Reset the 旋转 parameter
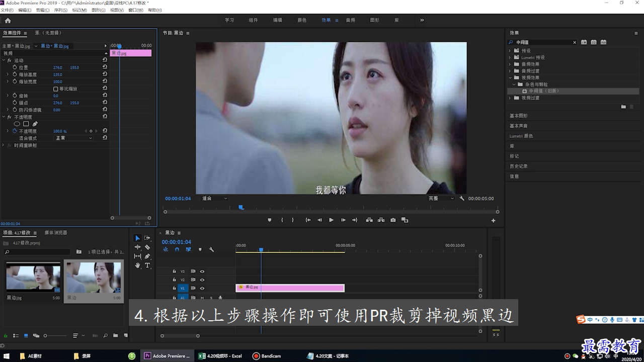 point(105,95)
